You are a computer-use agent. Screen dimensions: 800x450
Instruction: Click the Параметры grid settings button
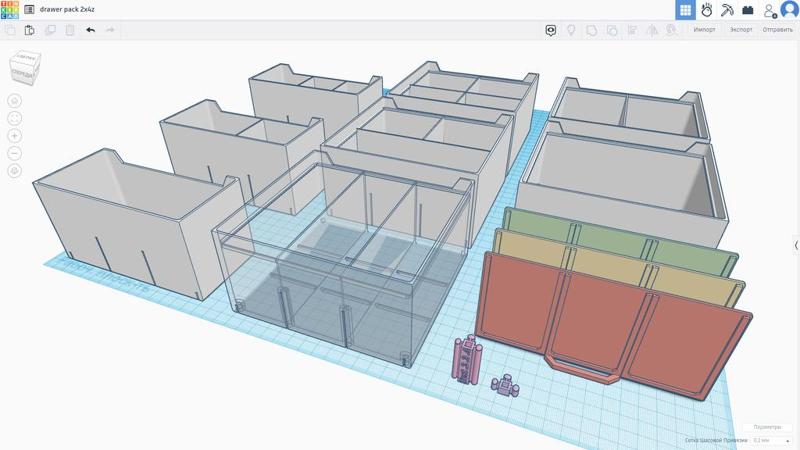coord(767,427)
